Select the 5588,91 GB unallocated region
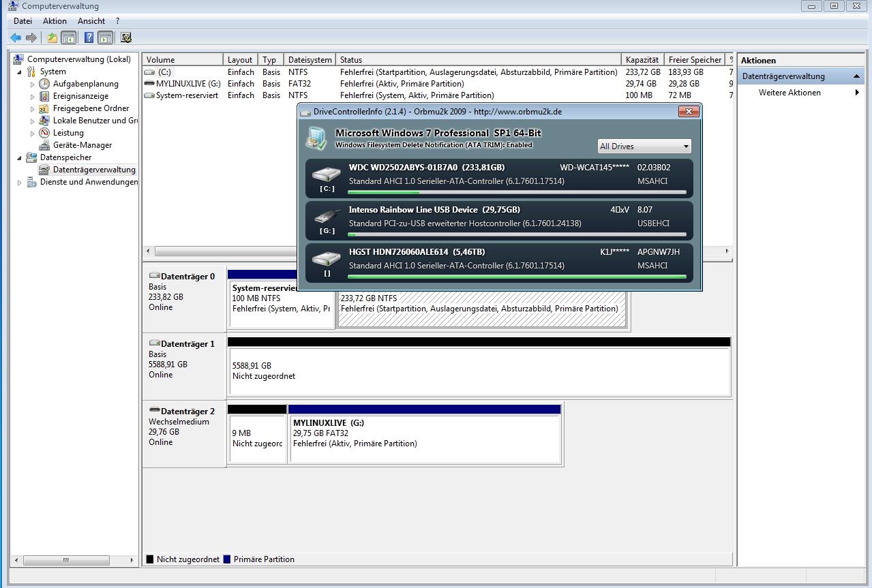This screenshot has height=588, width=872. (479, 371)
